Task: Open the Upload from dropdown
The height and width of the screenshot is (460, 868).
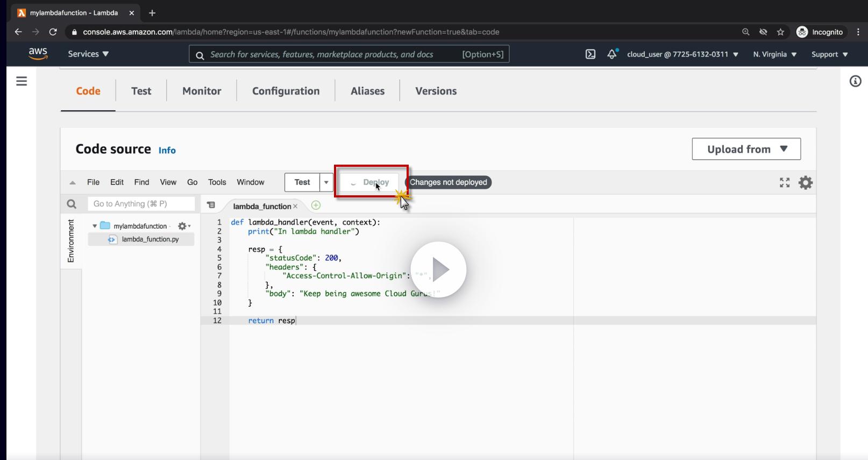Action: 746,149
